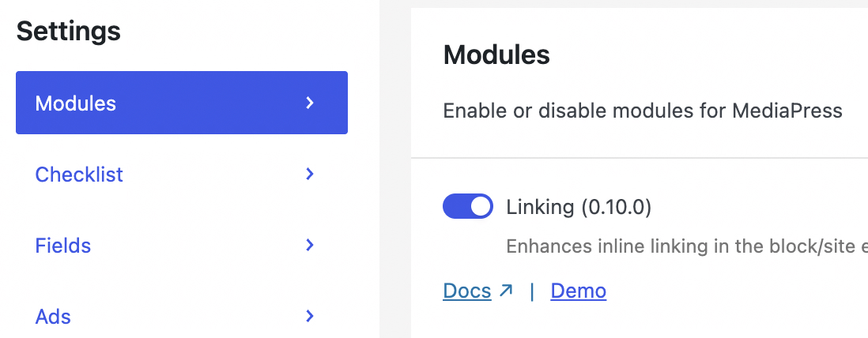
Task: Open the Ads settings section
Action: pyautogui.click(x=53, y=316)
